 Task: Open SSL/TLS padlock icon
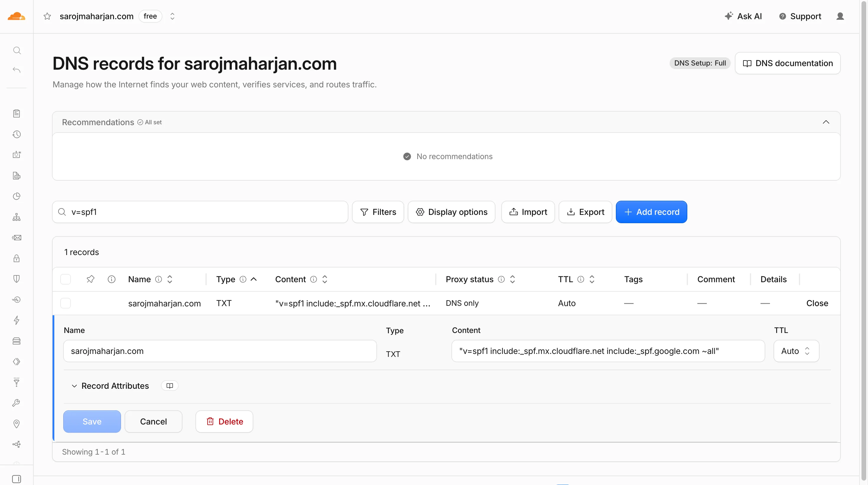(17, 258)
